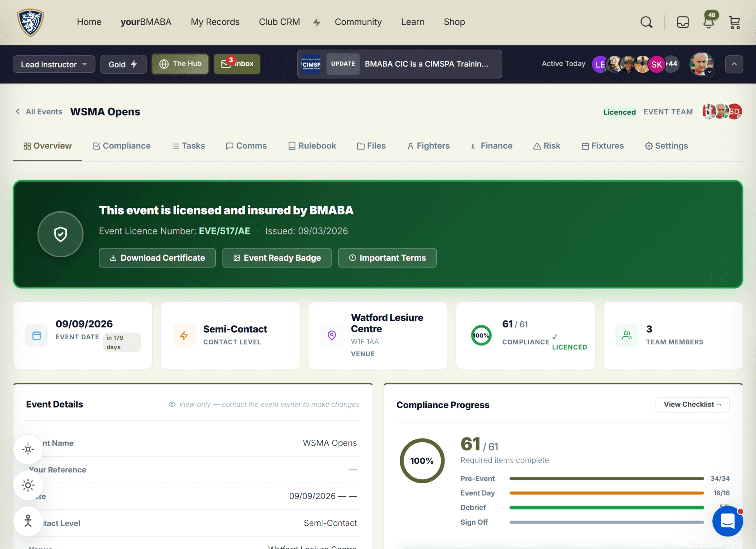Open the Fighters tab

click(x=429, y=146)
